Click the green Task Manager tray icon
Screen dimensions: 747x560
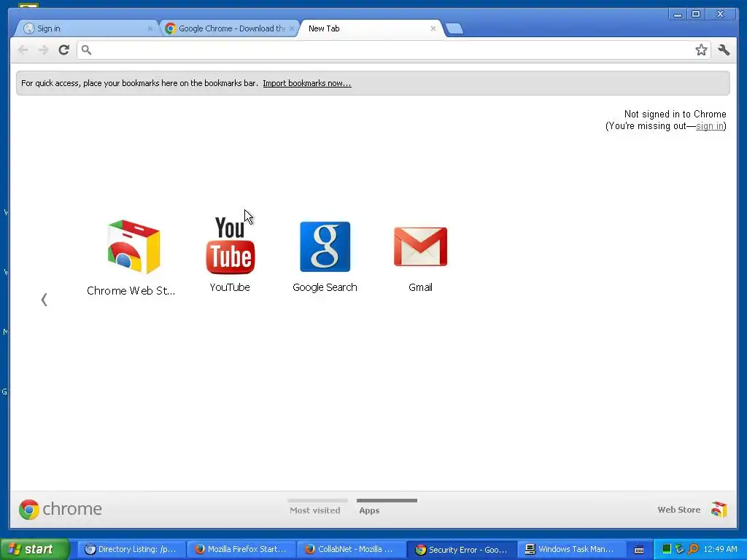click(x=666, y=549)
